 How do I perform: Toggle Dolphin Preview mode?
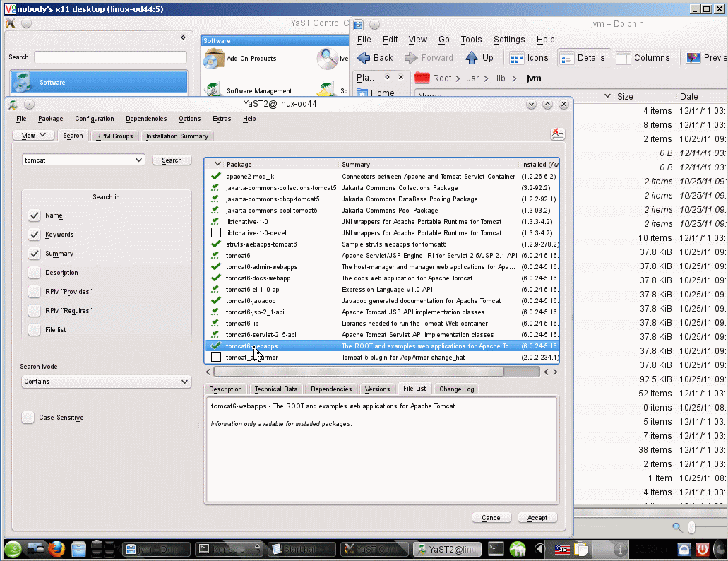click(x=706, y=58)
